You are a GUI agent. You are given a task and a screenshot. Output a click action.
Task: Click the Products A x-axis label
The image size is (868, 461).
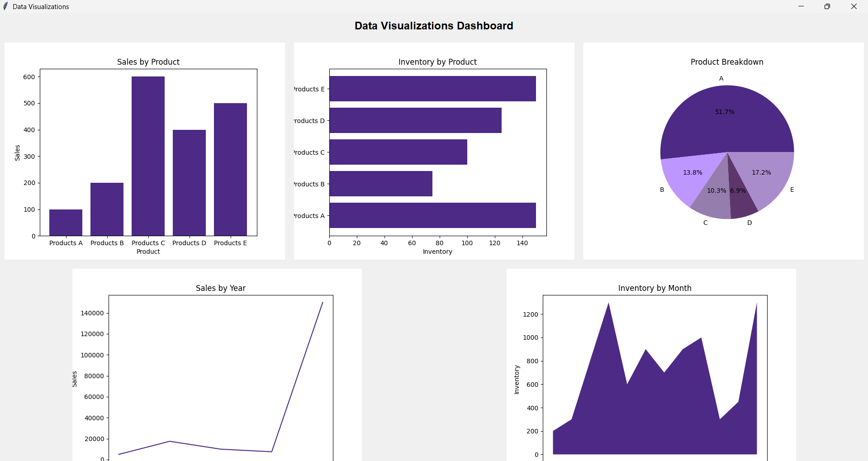click(x=66, y=243)
